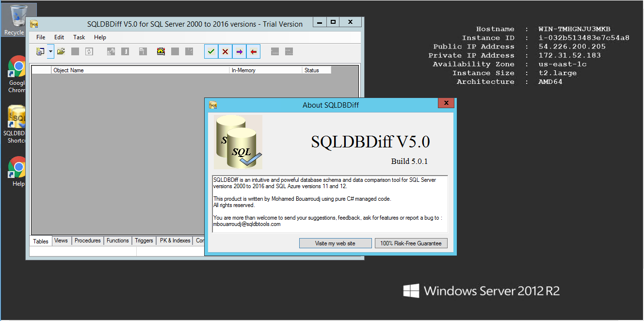Switch to the Views tab
The image size is (644, 321).
(x=61, y=240)
